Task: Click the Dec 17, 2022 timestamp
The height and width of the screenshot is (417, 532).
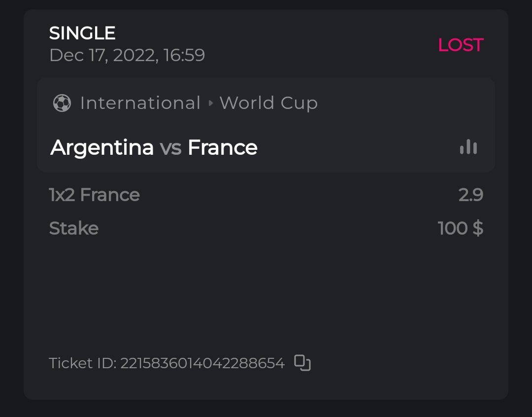Action: (103, 55)
